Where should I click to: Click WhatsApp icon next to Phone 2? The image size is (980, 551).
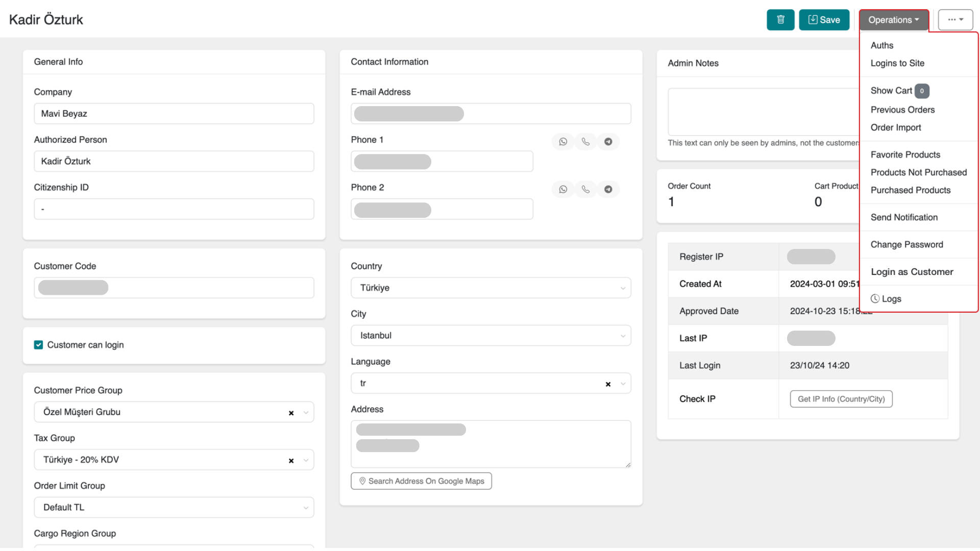pos(562,189)
